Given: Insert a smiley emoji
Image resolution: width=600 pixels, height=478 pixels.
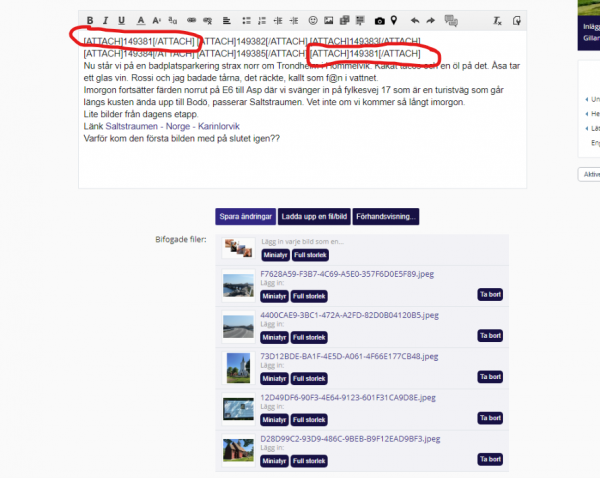Looking at the screenshot, I should point(313,20).
